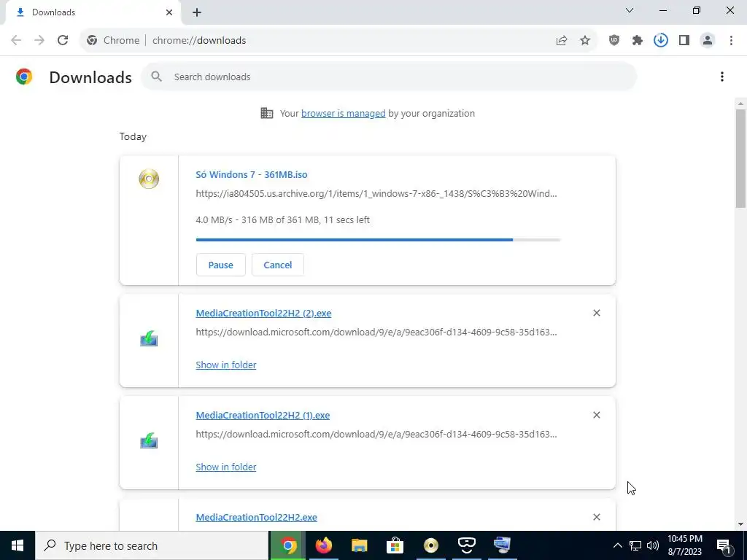The height and width of the screenshot is (560, 747).
Task: Open File Explorer from the taskbar
Action: pyautogui.click(x=360, y=545)
